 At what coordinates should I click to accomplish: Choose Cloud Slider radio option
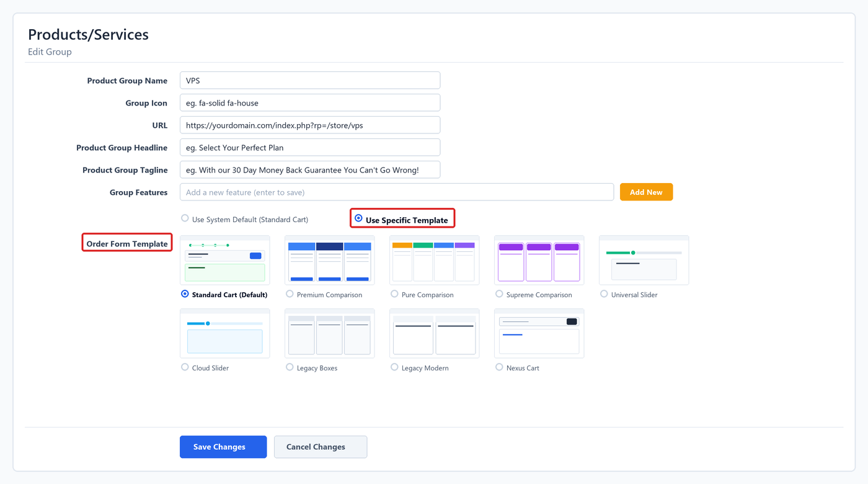click(185, 367)
